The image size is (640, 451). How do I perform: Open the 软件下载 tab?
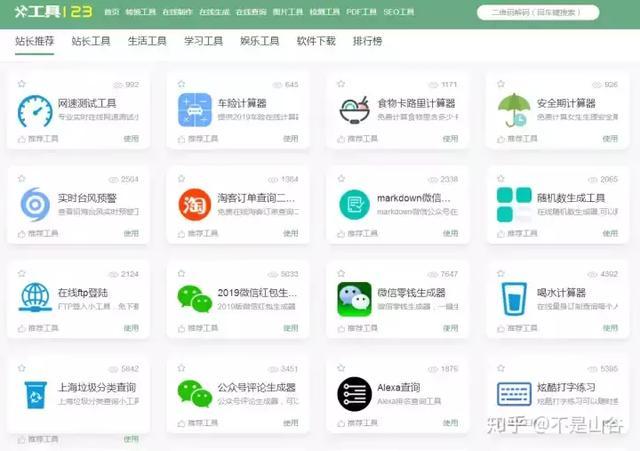point(316,41)
